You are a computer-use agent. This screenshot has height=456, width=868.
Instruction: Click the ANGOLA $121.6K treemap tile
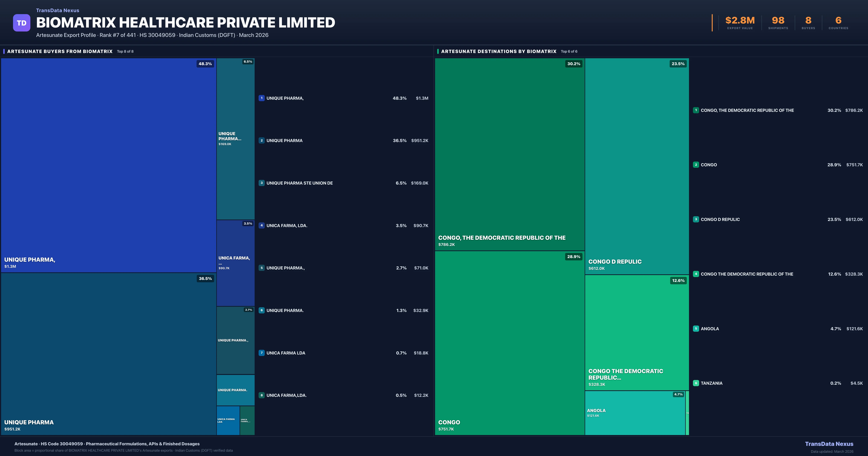pyautogui.click(x=635, y=413)
